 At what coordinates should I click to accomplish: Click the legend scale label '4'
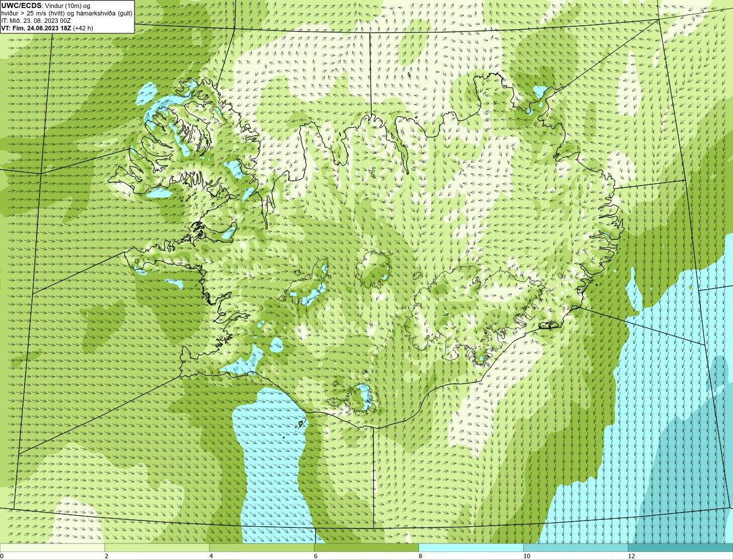click(x=211, y=556)
